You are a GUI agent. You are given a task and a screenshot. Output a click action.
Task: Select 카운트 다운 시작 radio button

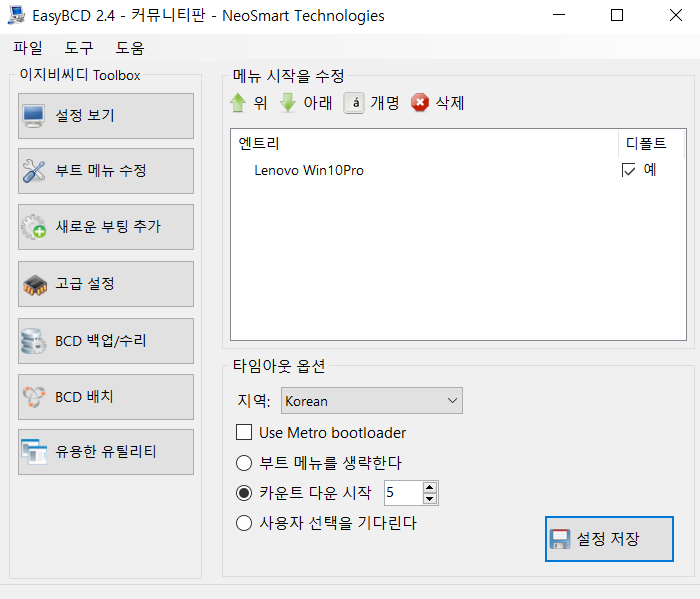click(244, 493)
